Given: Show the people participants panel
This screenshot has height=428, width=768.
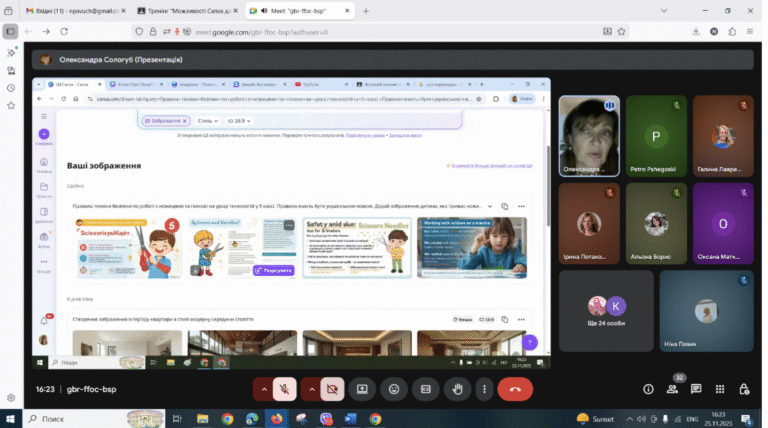Looking at the screenshot, I should pyautogui.click(x=672, y=389).
